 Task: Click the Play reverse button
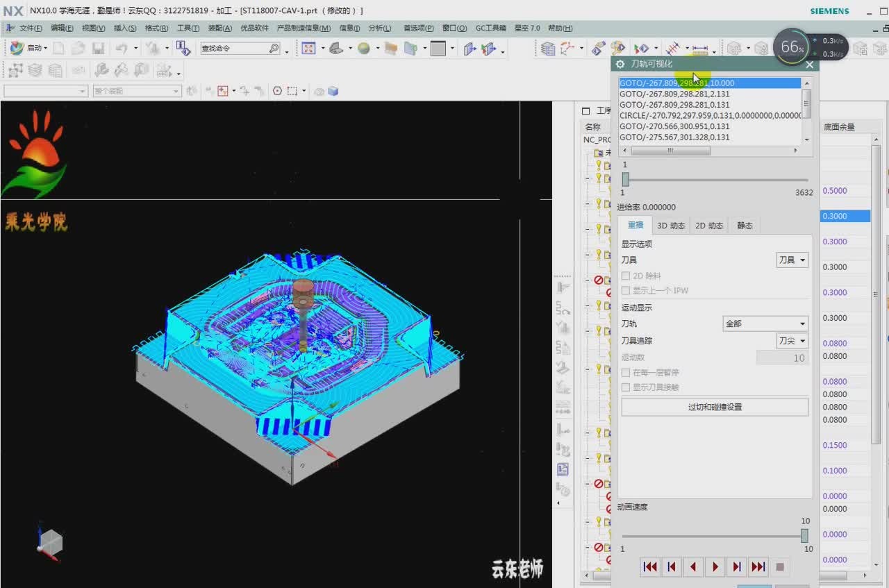[x=693, y=567]
